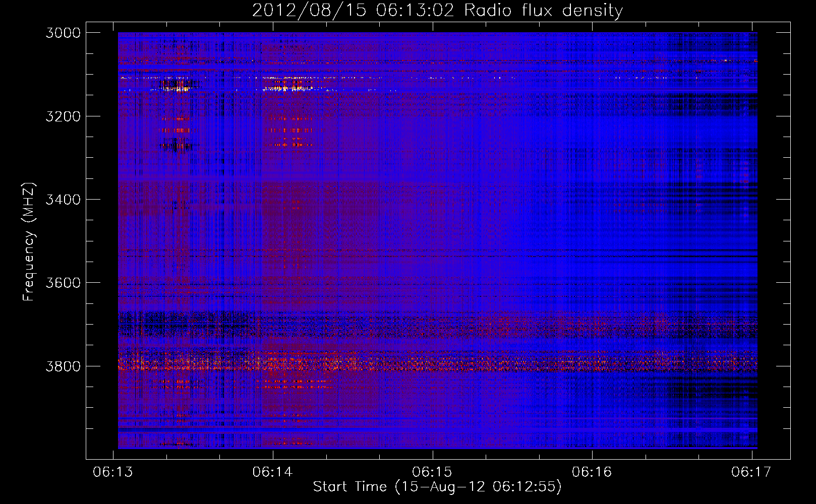Select the 3000 frequency axis label

[x=63, y=33]
